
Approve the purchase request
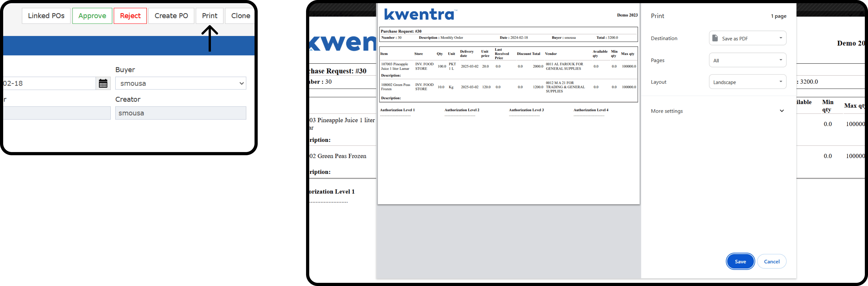pyautogui.click(x=92, y=16)
